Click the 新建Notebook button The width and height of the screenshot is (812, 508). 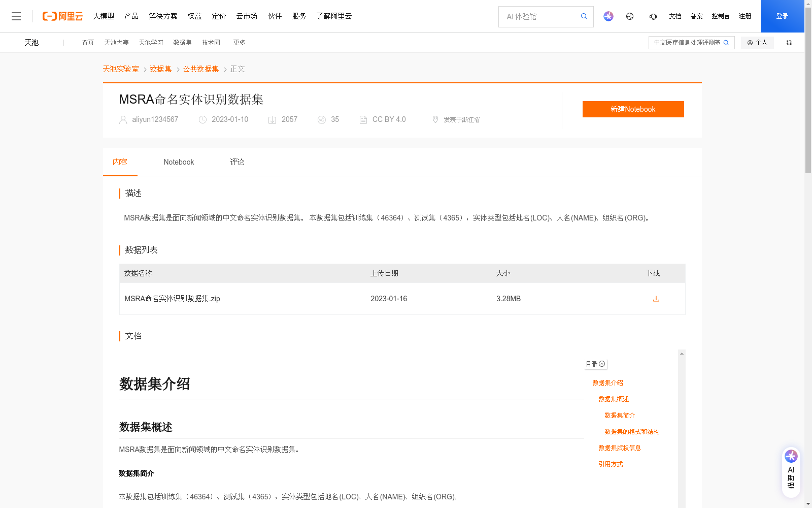click(x=633, y=109)
